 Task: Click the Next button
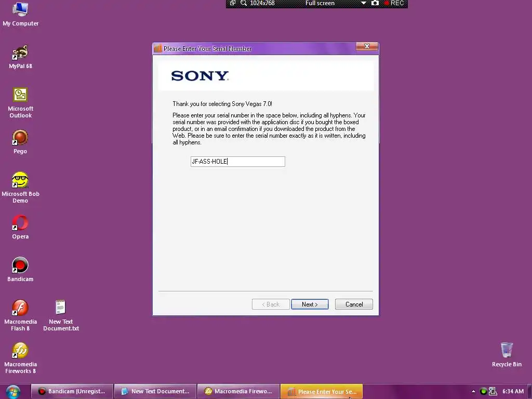point(310,304)
